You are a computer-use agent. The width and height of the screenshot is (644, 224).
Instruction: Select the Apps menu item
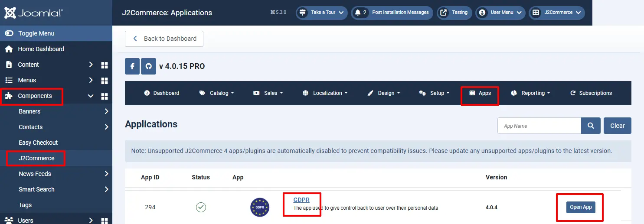(480, 93)
